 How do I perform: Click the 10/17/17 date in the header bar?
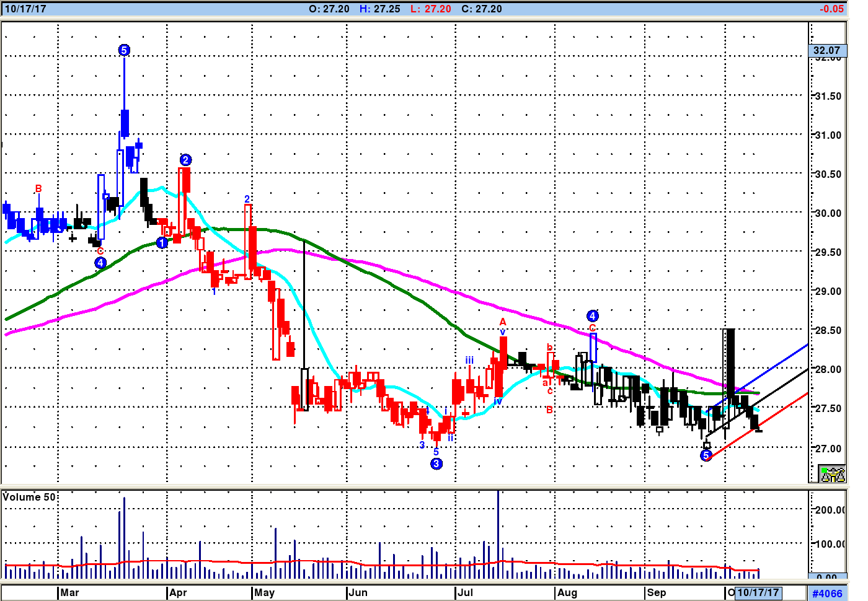coord(25,9)
